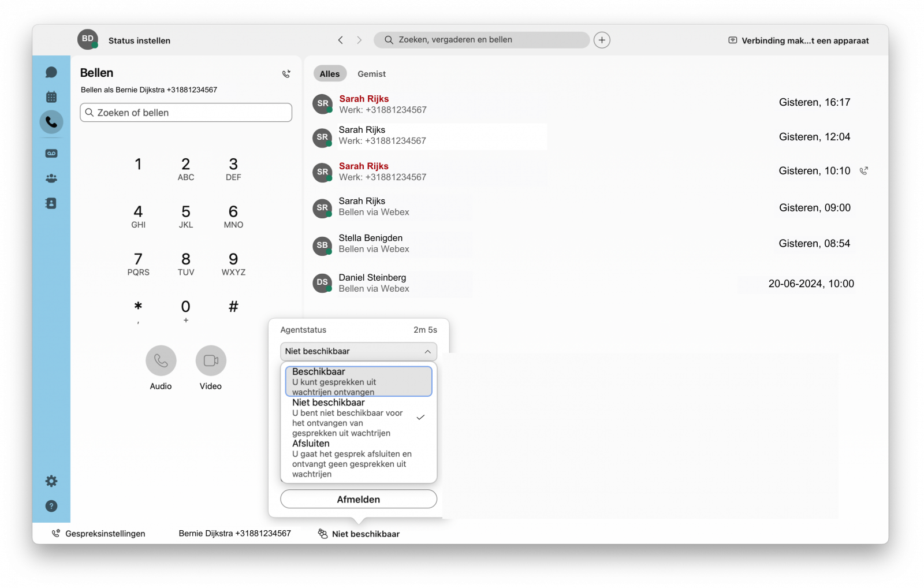This screenshot has height=588, width=924.
Task: Select the Calling phone icon in sidebar
Action: pyautogui.click(x=51, y=122)
